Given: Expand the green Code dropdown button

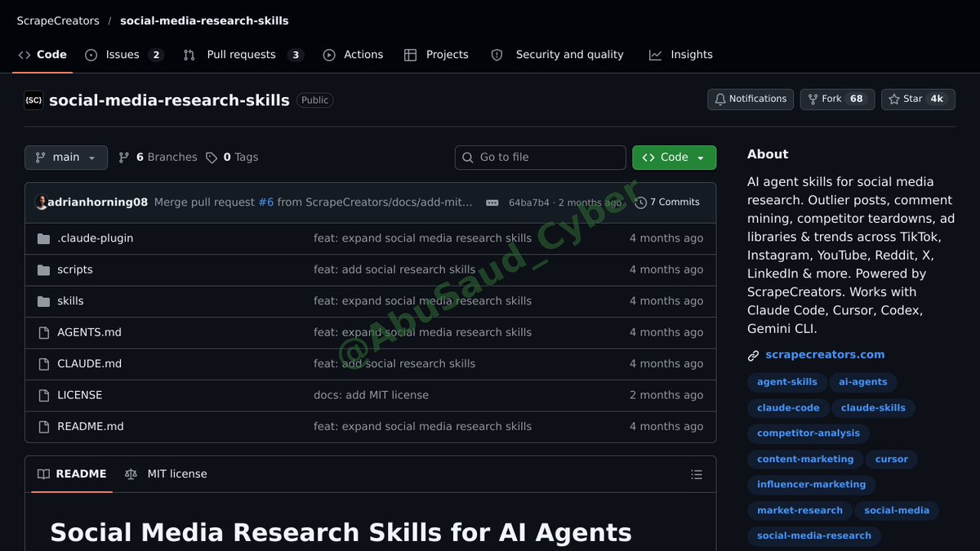Looking at the screenshot, I should point(674,158).
